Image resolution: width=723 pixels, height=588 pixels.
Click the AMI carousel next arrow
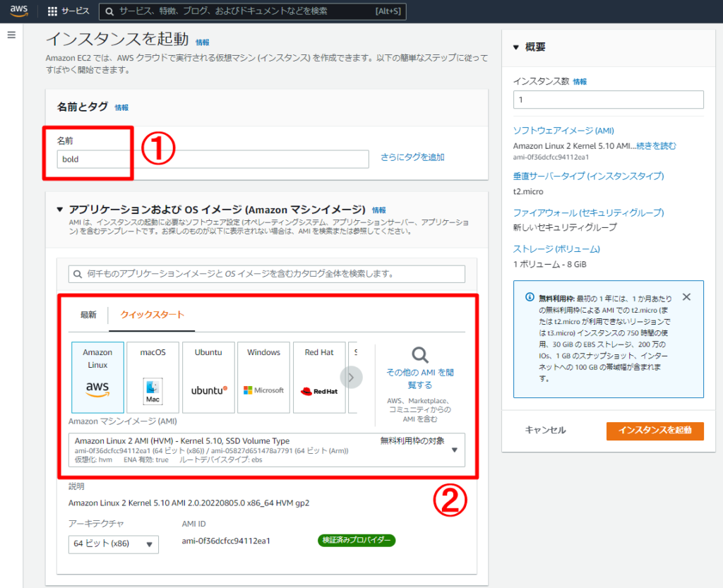click(x=351, y=377)
